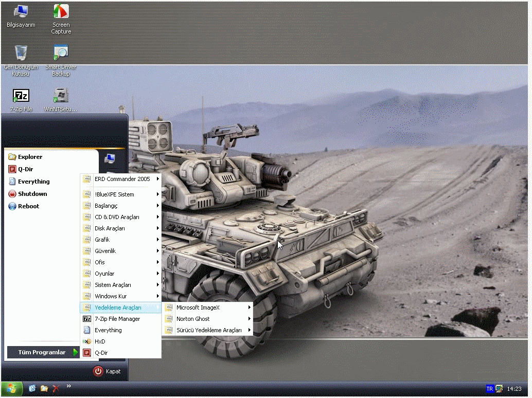Open 7-Zip File desktop icon

click(x=21, y=100)
